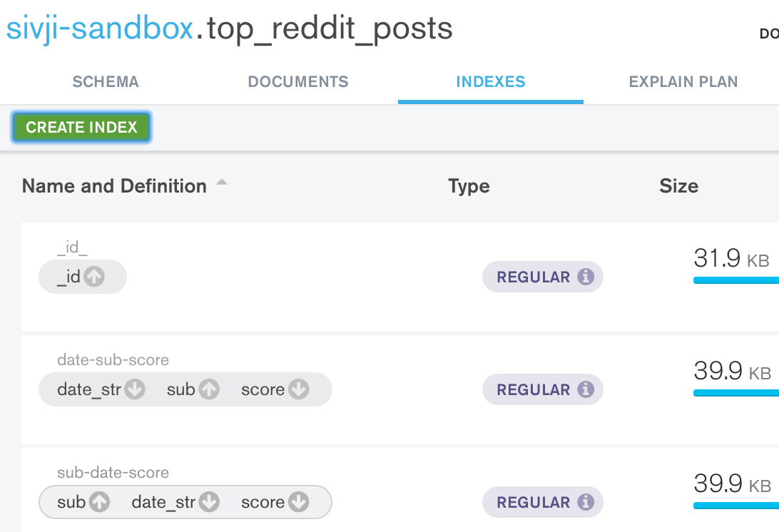Click descending arrow next to score in date-sub-score
The image size is (779, 532).
pyautogui.click(x=298, y=389)
